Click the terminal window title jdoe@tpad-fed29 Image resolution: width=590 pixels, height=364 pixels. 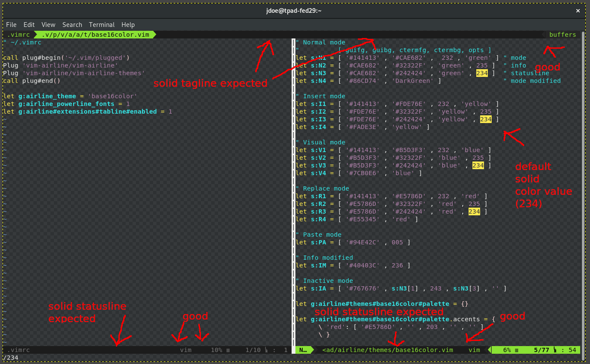tap(293, 11)
